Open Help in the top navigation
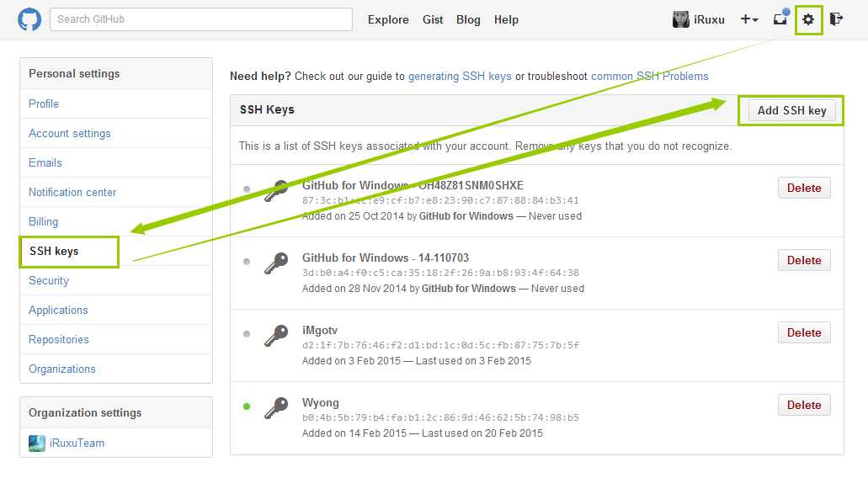 [x=506, y=20]
